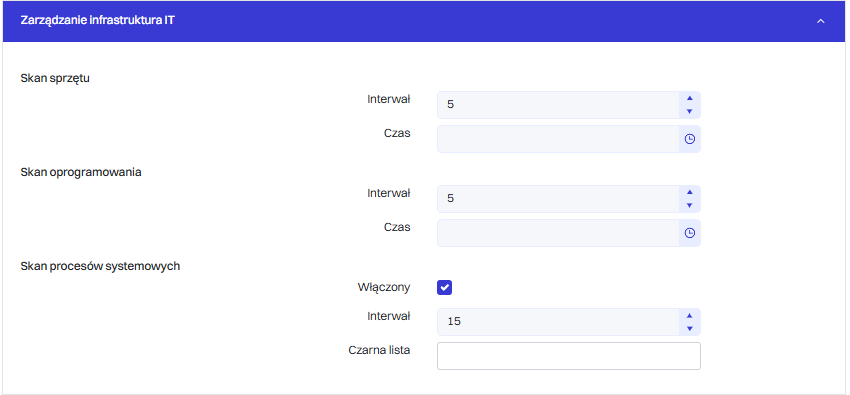
Task: Focus the Skan sprzętu Czas field
Action: [x=558, y=139]
